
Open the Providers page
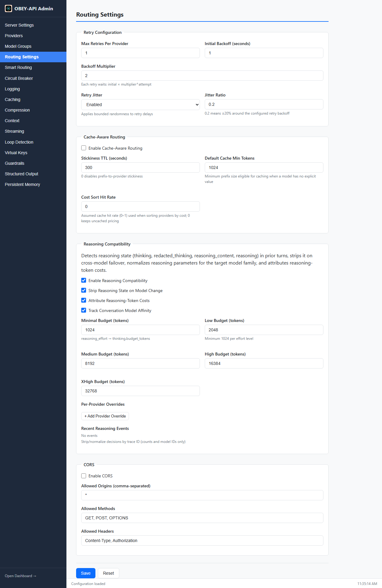[x=33, y=36]
